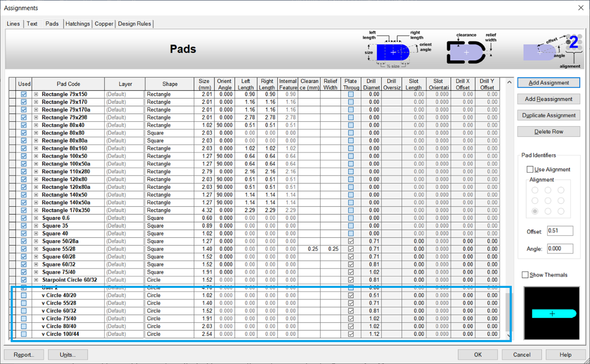
Task: Select the center alignment radio button
Action: (548, 200)
